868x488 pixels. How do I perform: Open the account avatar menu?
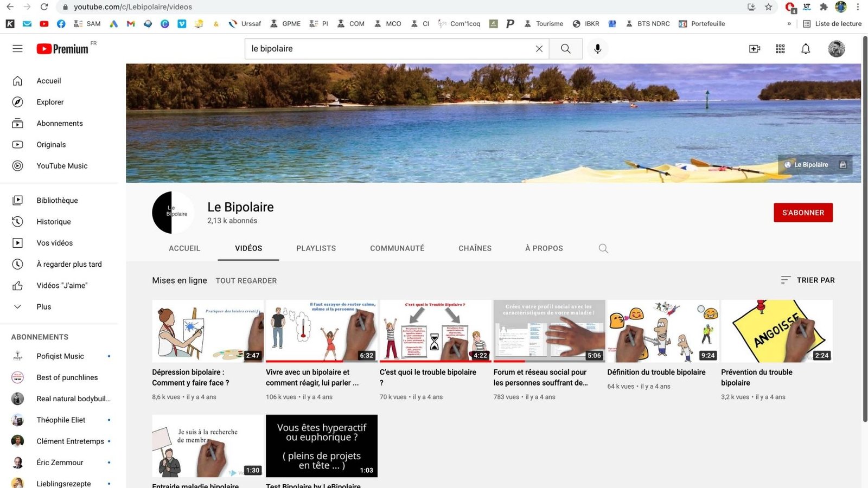[x=837, y=49]
